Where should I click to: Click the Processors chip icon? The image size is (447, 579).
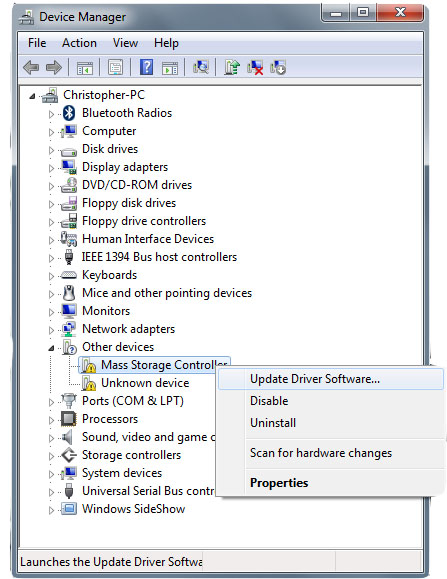pyautogui.click(x=69, y=419)
